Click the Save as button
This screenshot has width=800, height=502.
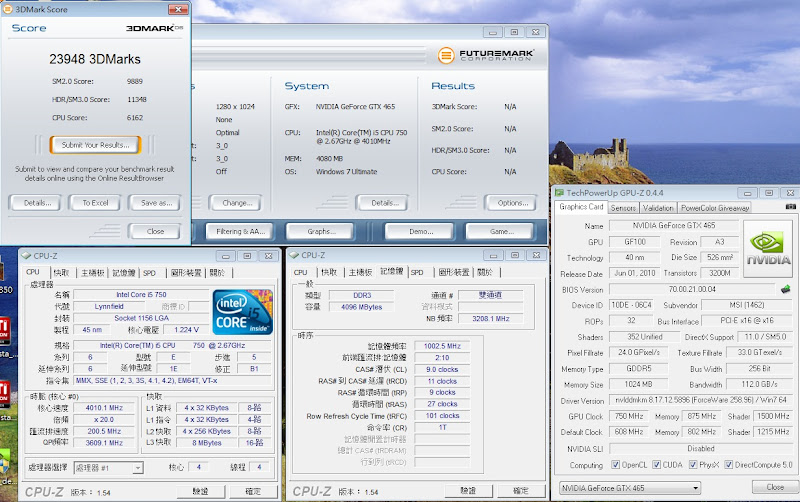(156, 203)
